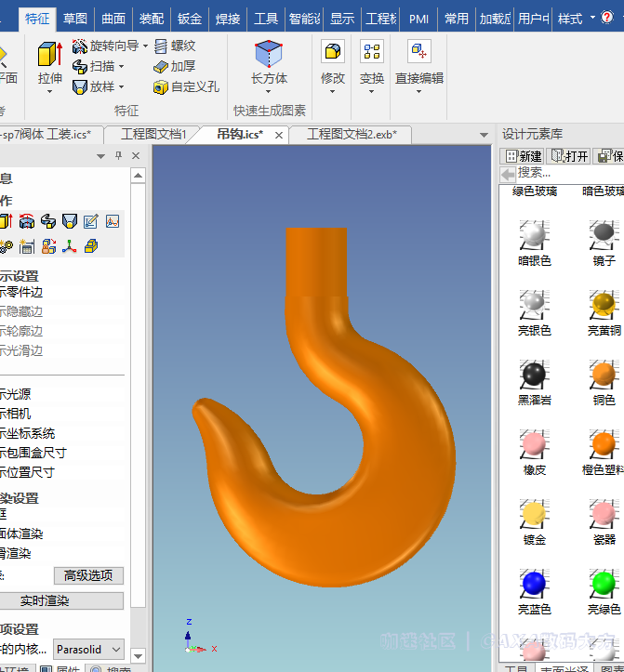Click the 新建 button in design library
This screenshot has height=672, width=624.
[x=524, y=156]
